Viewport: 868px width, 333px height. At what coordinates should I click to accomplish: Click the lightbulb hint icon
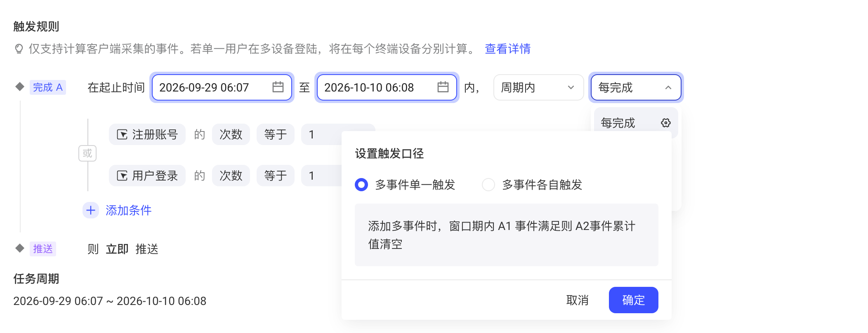19,49
